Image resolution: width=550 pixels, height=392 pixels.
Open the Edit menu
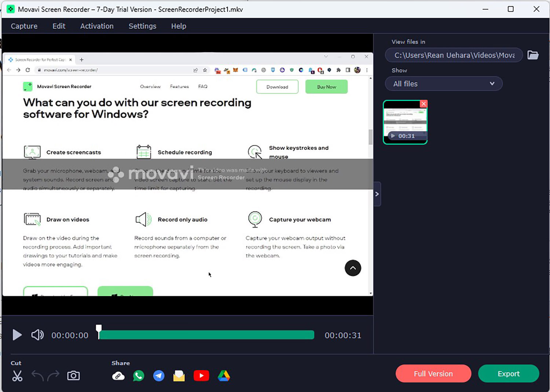pyautogui.click(x=59, y=26)
